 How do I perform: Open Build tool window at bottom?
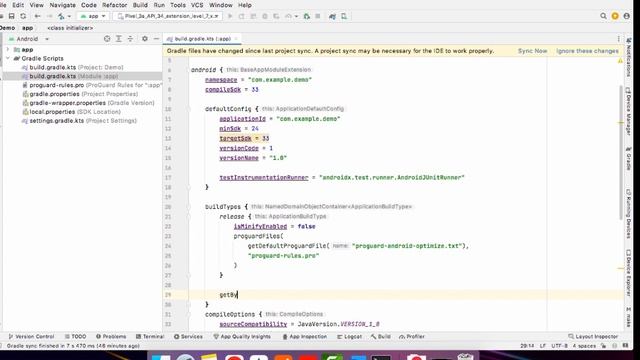click(381, 337)
